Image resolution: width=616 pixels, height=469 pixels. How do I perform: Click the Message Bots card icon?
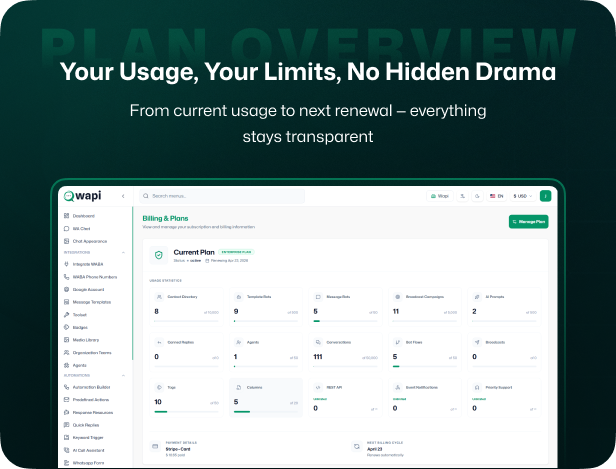point(318,297)
